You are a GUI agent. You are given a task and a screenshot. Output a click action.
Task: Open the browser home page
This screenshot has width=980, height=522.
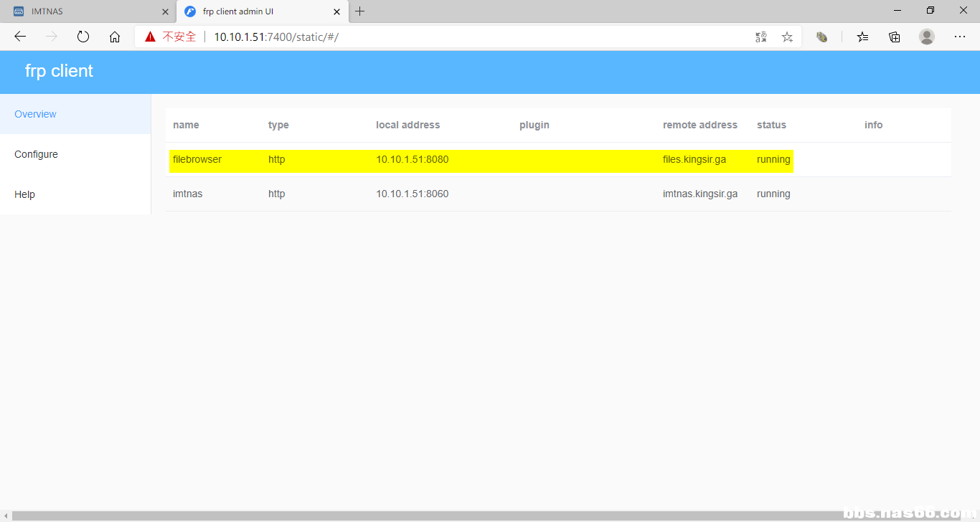pos(115,37)
